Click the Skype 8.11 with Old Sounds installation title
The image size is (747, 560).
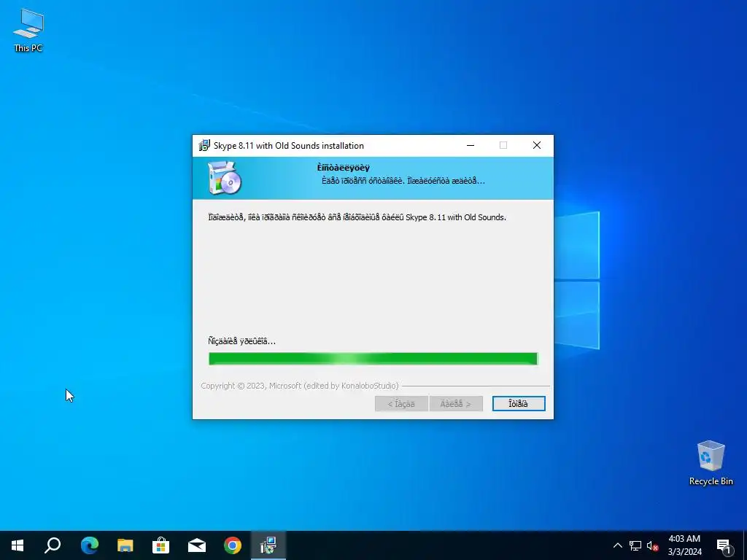point(289,146)
